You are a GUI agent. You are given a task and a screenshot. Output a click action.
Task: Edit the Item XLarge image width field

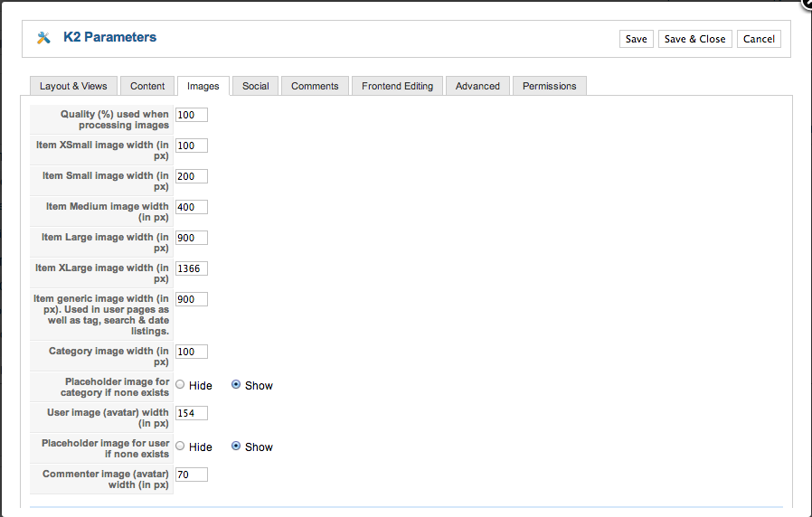(192, 268)
